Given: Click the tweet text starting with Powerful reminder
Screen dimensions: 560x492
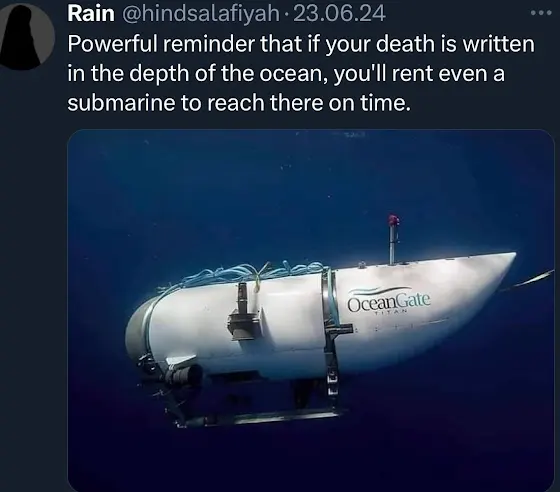Looking at the screenshot, I should click(301, 73).
